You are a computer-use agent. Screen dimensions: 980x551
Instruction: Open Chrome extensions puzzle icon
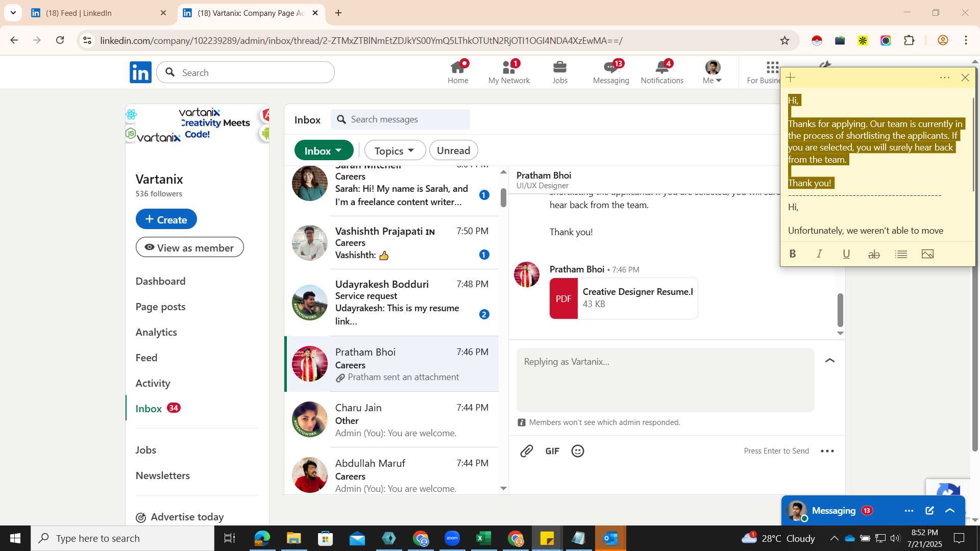909,40
